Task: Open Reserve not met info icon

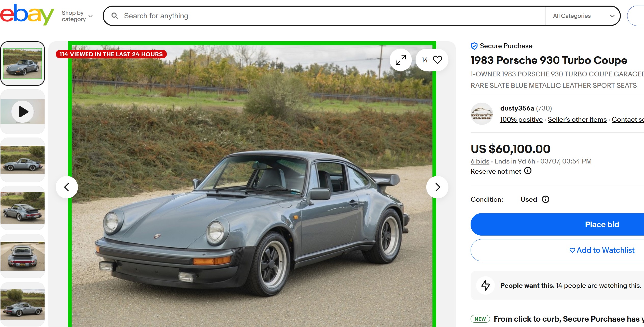Action: pos(528,171)
